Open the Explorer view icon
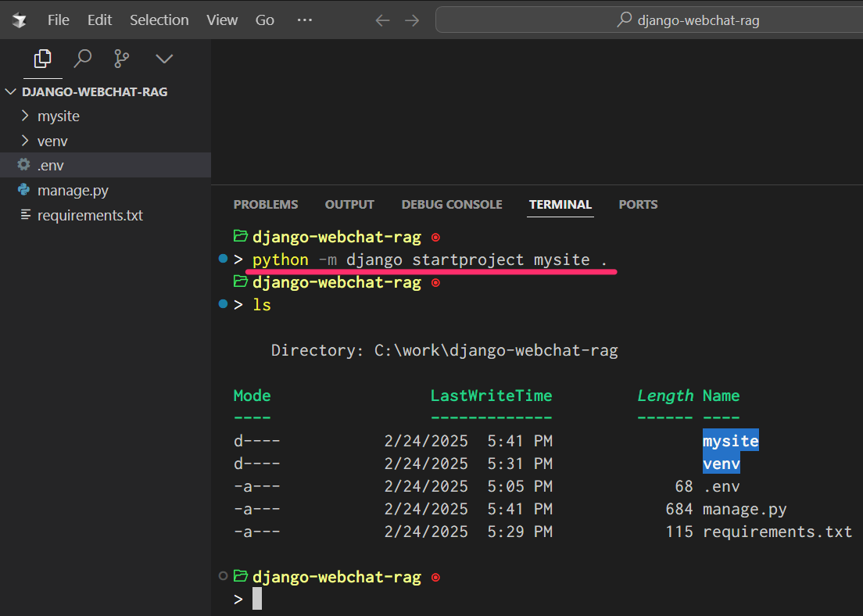The image size is (863, 616). tap(42, 59)
